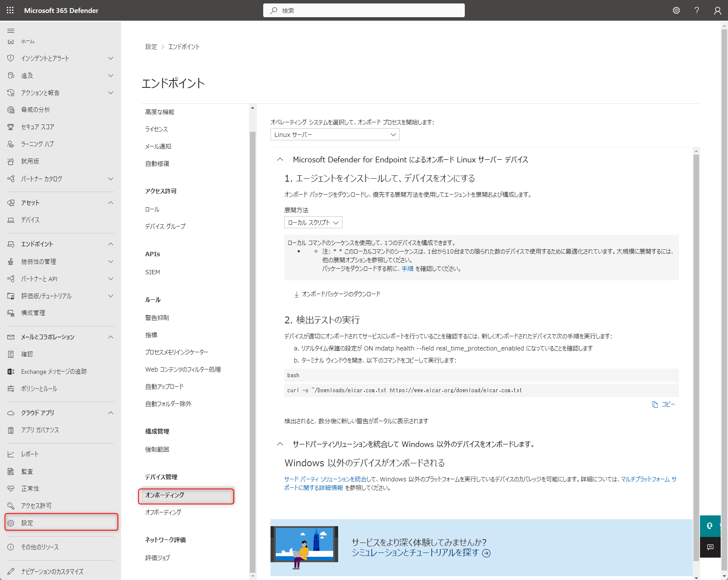728x580 pixels.
Task: Click the 確認 review icon
Action: pyautogui.click(x=11, y=354)
